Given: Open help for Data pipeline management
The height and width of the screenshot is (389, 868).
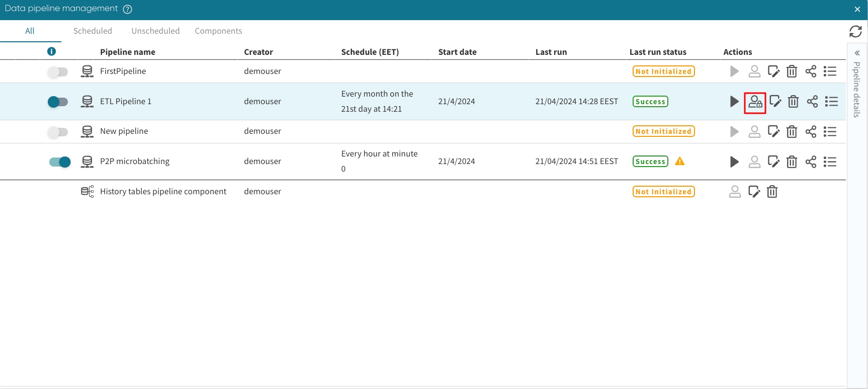Looking at the screenshot, I should tap(128, 9).
